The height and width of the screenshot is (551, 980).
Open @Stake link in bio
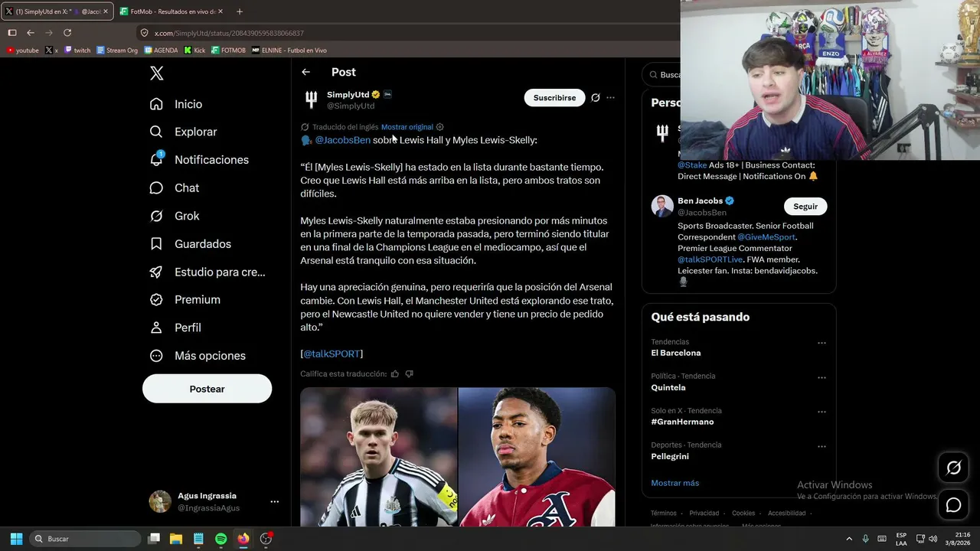coord(692,165)
